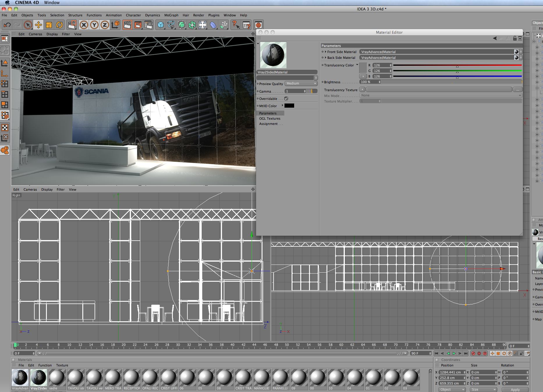Viewport: 543px width, 392px height.
Task: Click the timeline play forward button
Action: coord(454,353)
